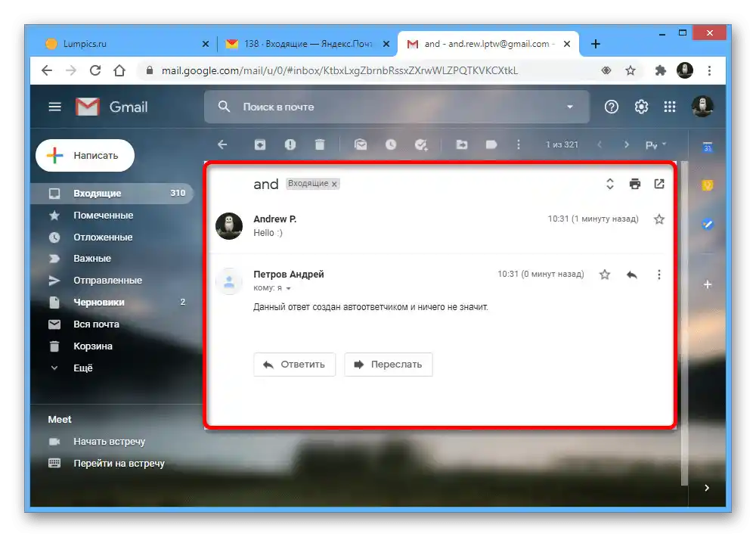The image size is (756, 537).
Task: Close the Яндекс.Почта tab
Action: coord(386,44)
